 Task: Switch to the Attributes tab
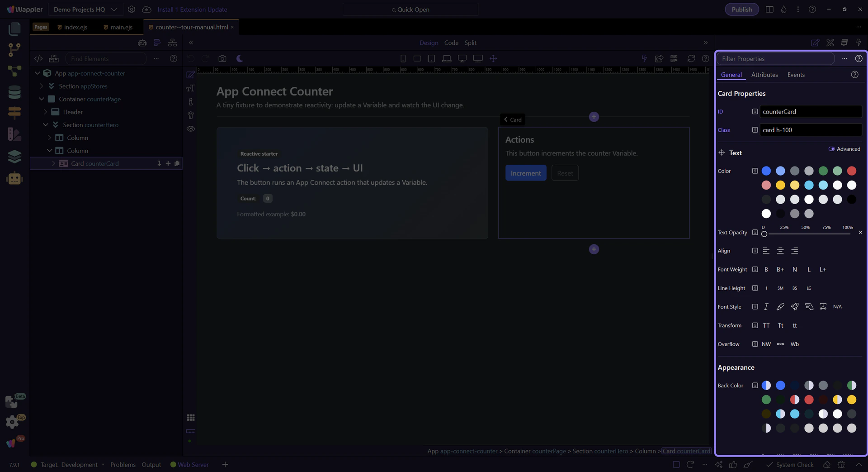coord(764,75)
